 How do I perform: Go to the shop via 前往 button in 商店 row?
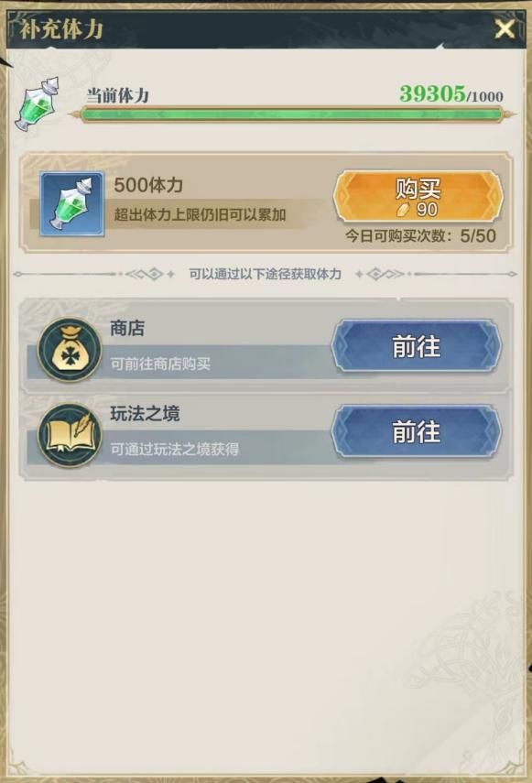coord(417,346)
